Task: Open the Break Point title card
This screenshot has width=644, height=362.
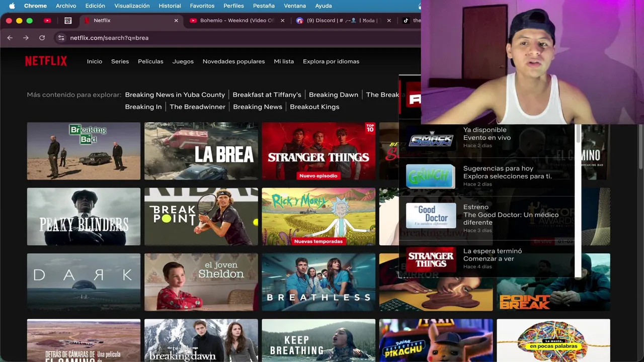Action: tap(201, 217)
